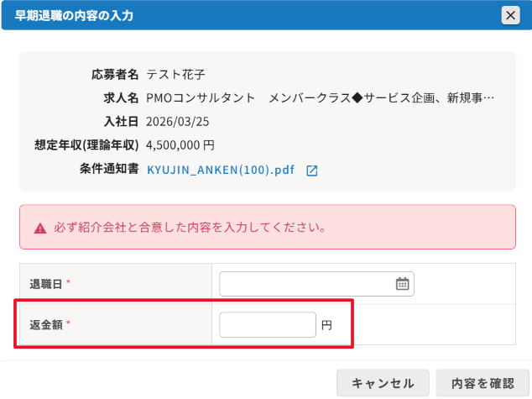Select the 応募者名 label
This screenshot has width=532, height=399.
click(115, 75)
